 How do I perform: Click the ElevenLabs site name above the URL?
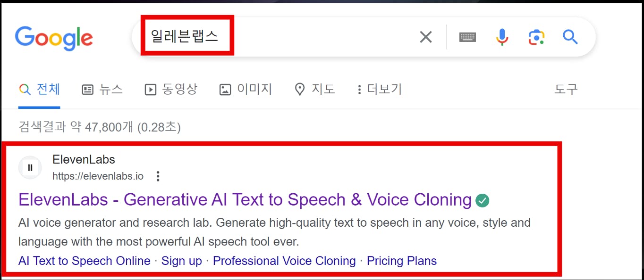[x=84, y=159]
